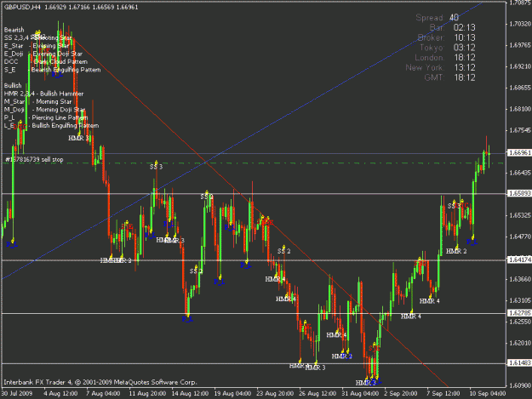
Task: Click the horizontal line price tag 1.62785
Action: (519, 313)
